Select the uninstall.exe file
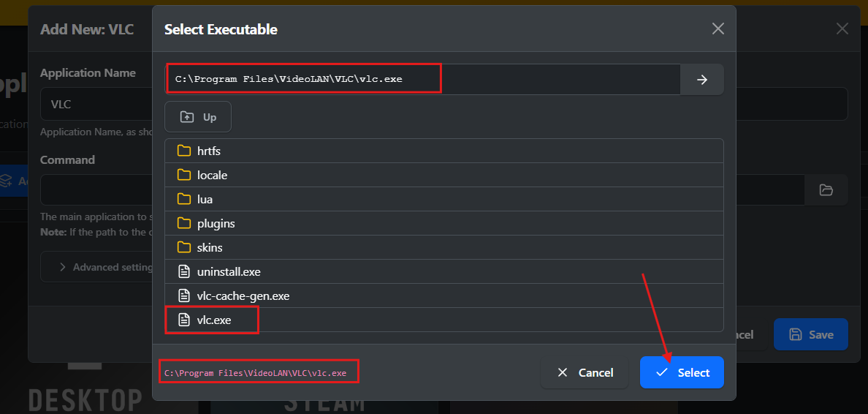Image resolution: width=868 pixels, height=414 pixels. (444, 271)
